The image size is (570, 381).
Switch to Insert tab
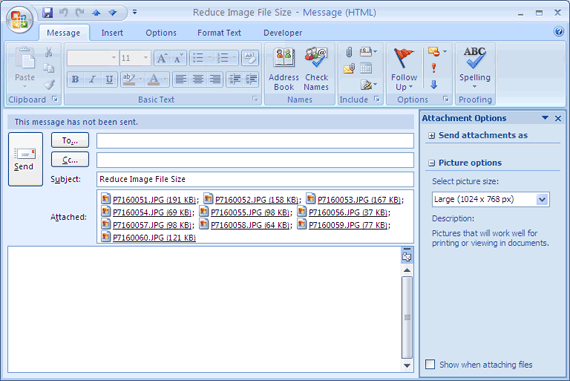112,33
